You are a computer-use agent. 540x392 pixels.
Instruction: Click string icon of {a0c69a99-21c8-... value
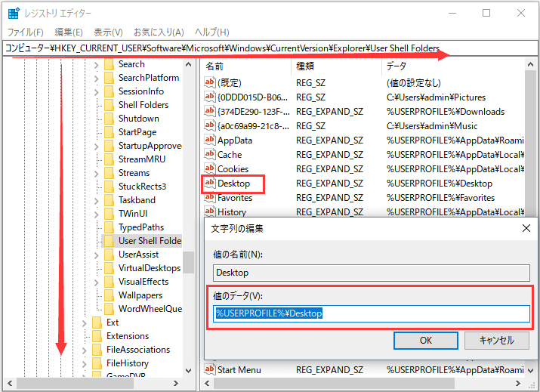[209, 125]
